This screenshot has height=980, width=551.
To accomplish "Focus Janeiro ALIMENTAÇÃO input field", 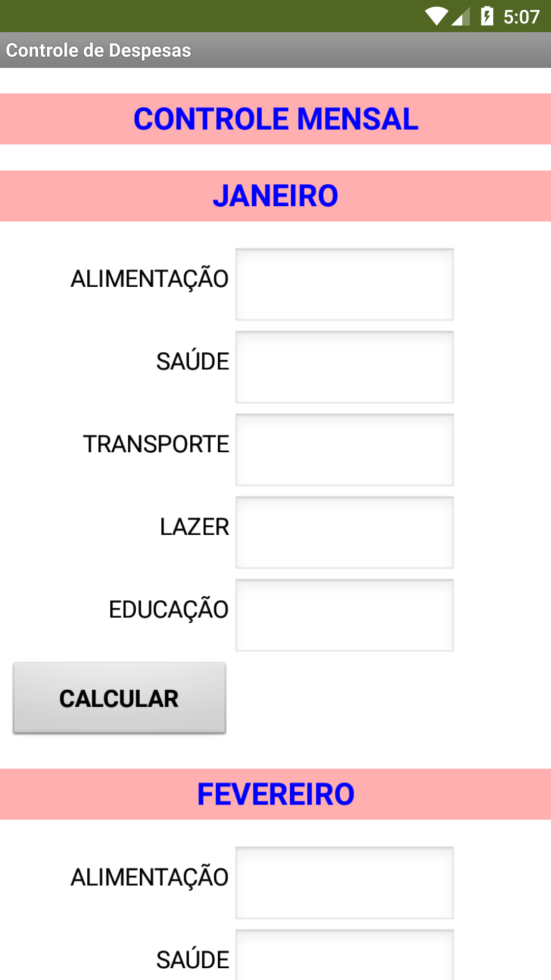I will pos(344,284).
